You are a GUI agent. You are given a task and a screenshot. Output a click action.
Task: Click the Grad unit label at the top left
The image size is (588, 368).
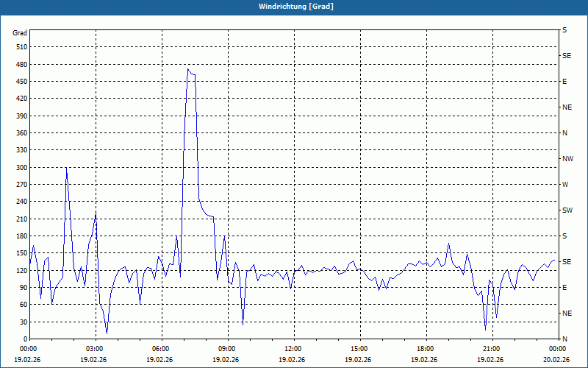pos(20,33)
